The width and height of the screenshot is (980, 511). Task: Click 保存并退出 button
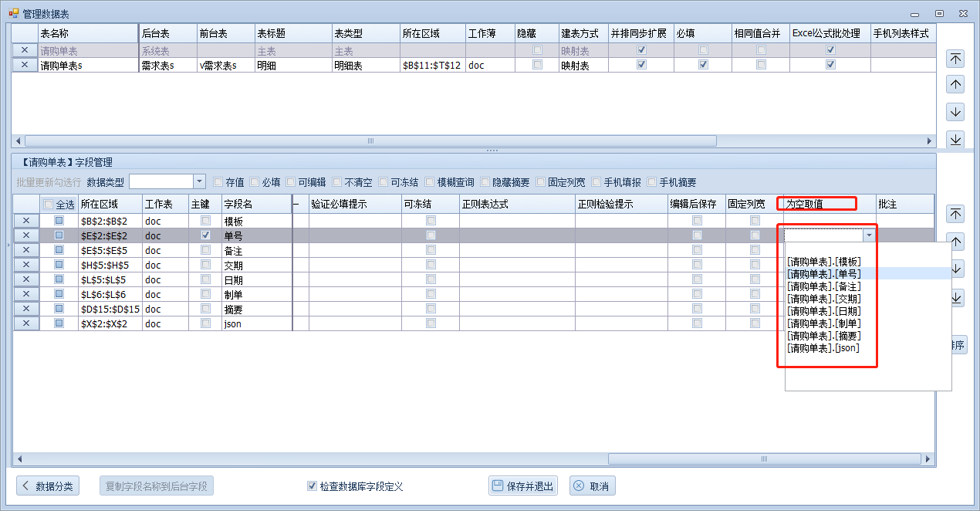[x=523, y=486]
